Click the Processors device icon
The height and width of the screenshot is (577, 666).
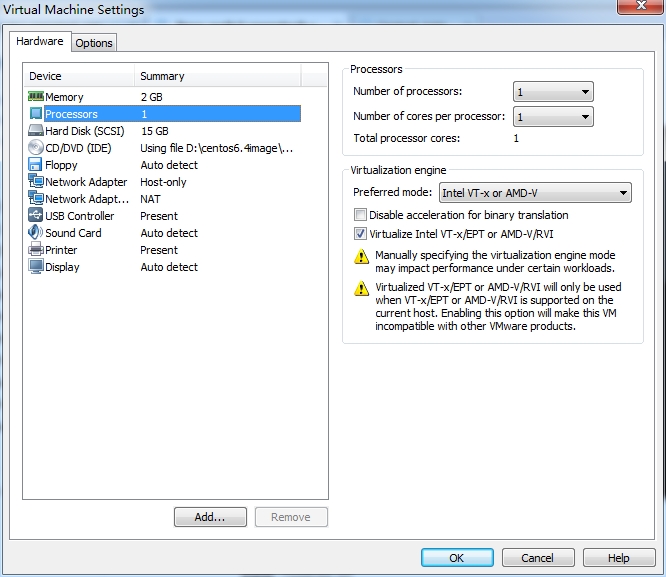(36, 113)
